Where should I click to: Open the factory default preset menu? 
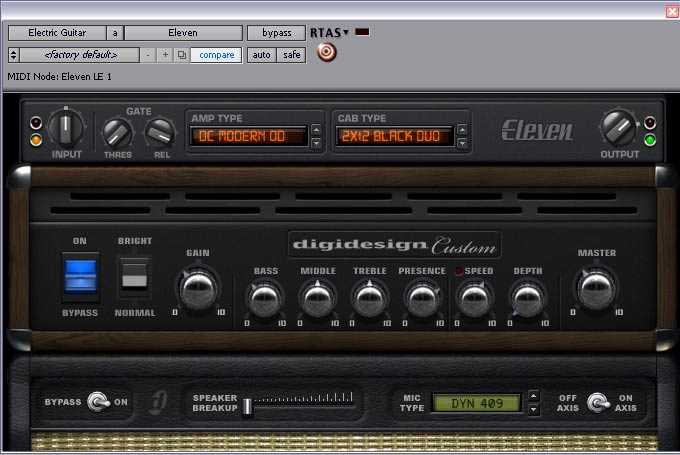80,55
